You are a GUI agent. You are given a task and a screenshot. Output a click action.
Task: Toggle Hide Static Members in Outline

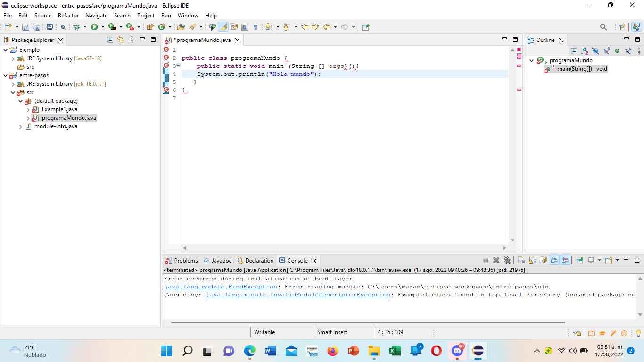pos(606,51)
